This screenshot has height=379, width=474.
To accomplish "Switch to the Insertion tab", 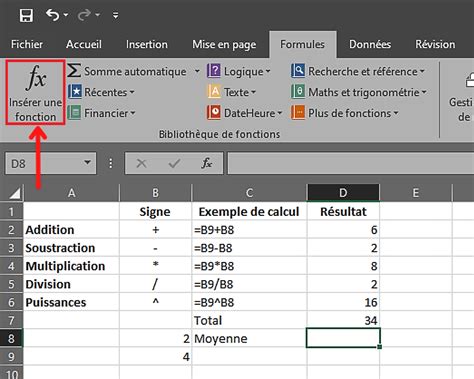I will click(x=147, y=44).
